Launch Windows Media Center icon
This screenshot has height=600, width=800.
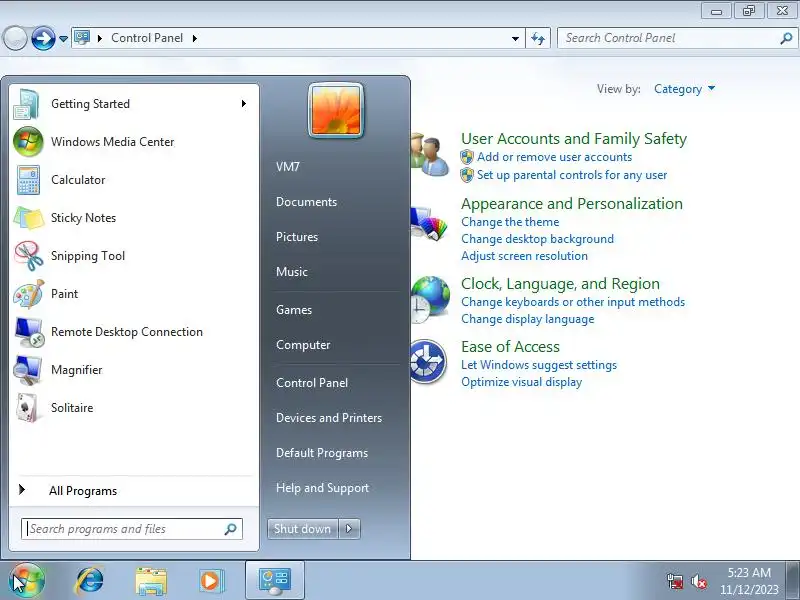coord(28,142)
